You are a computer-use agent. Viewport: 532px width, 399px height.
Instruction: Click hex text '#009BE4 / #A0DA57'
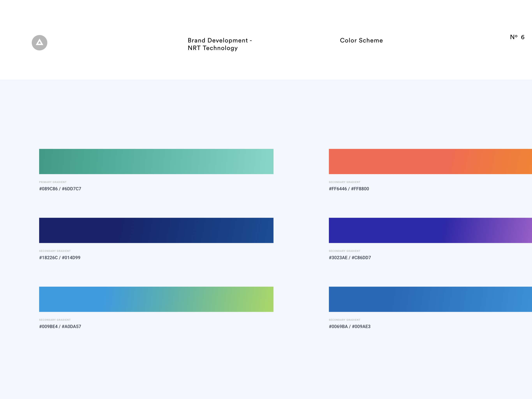(x=60, y=326)
